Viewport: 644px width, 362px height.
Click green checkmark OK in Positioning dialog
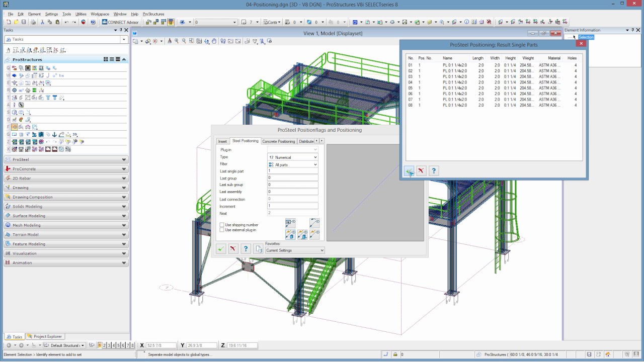[x=221, y=249]
